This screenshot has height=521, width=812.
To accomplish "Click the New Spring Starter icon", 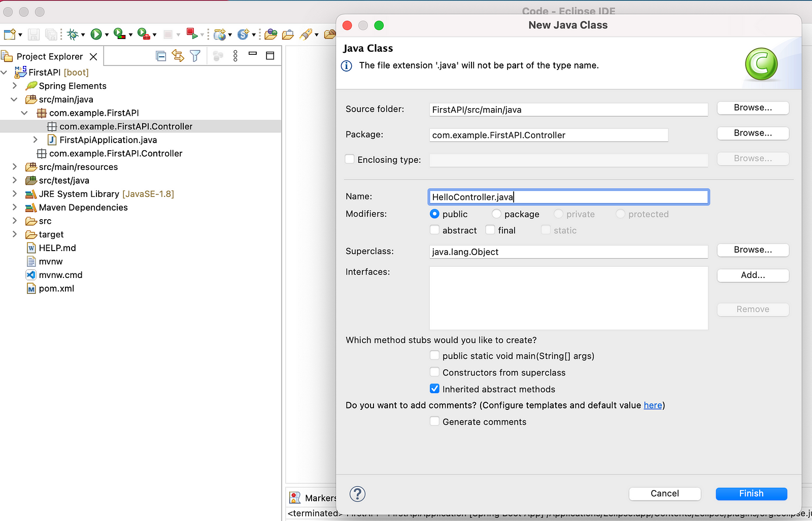I will coord(244,34).
